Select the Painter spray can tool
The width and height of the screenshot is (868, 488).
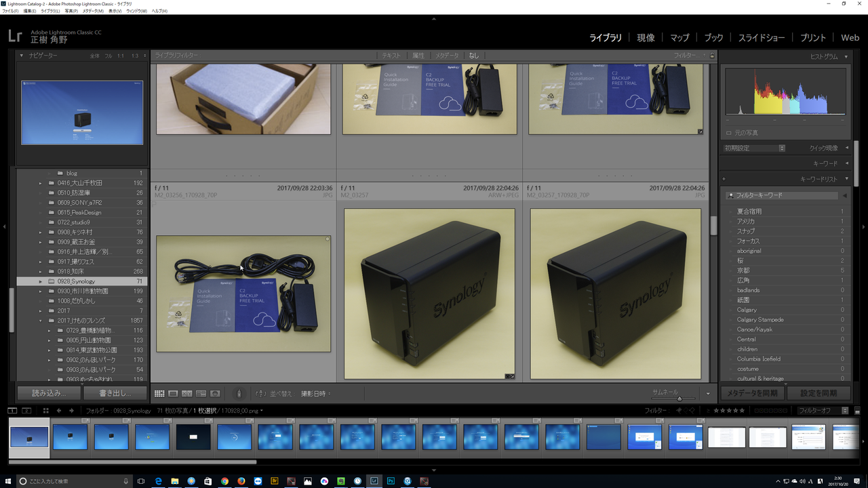pyautogui.click(x=238, y=393)
